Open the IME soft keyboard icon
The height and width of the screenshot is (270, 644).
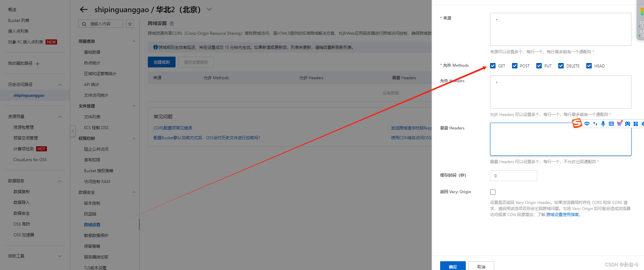(x=611, y=124)
